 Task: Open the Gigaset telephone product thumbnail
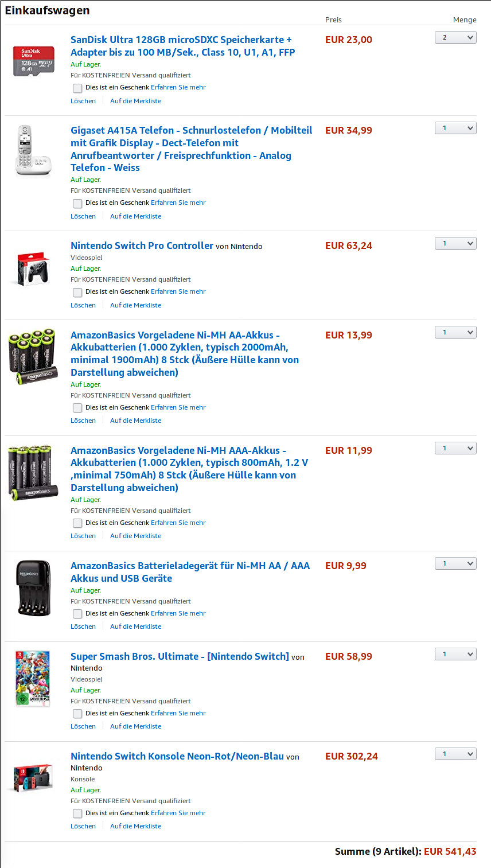click(33, 150)
